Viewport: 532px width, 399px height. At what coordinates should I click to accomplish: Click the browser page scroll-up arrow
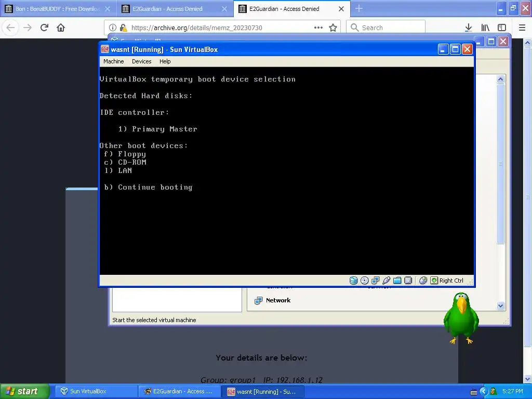pyautogui.click(x=528, y=43)
